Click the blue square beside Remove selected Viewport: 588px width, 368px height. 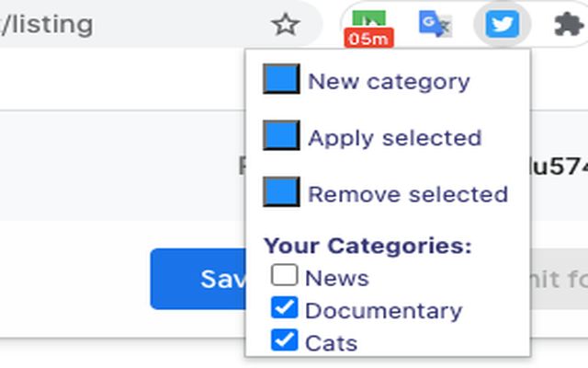281,192
